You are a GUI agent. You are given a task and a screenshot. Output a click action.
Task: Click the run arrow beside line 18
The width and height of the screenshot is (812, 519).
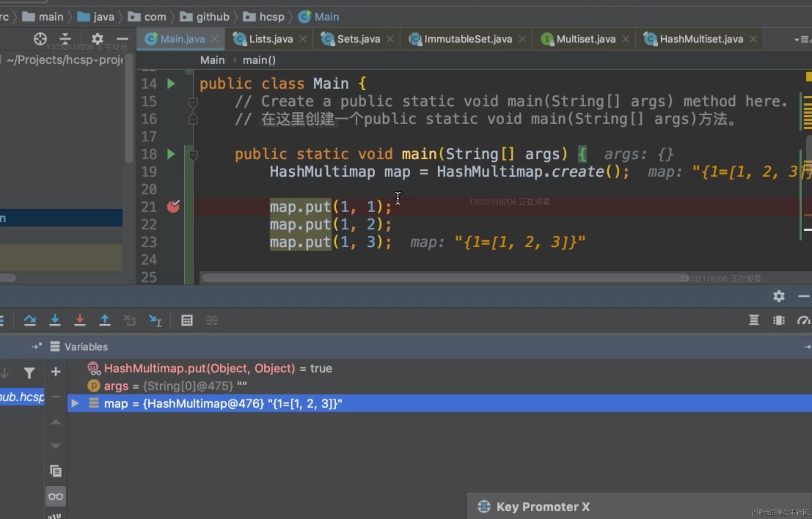tap(171, 154)
